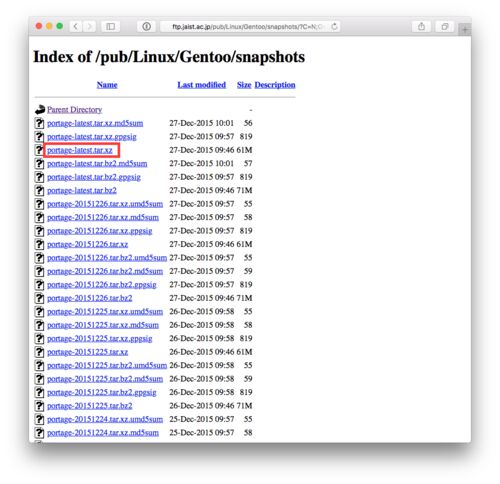Open portage-20151224.tar.xz.md5sum link
Image resolution: width=500 pixels, height=484 pixels.
pyautogui.click(x=103, y=433)
